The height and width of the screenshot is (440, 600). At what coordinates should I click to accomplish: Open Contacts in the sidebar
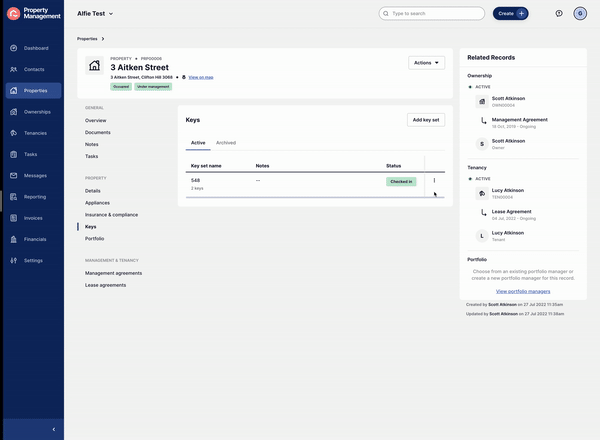pyautogui.click(x=33, y=70)
